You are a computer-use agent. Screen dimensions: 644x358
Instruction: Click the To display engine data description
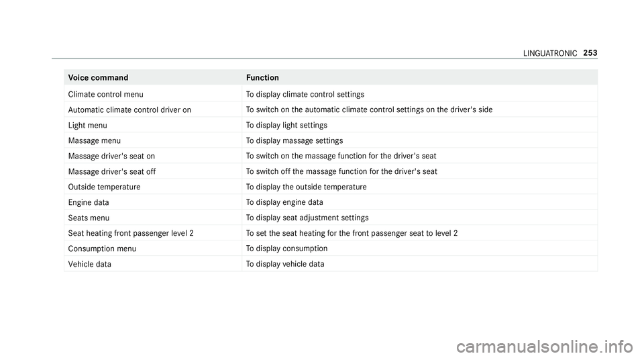point(284,202)
